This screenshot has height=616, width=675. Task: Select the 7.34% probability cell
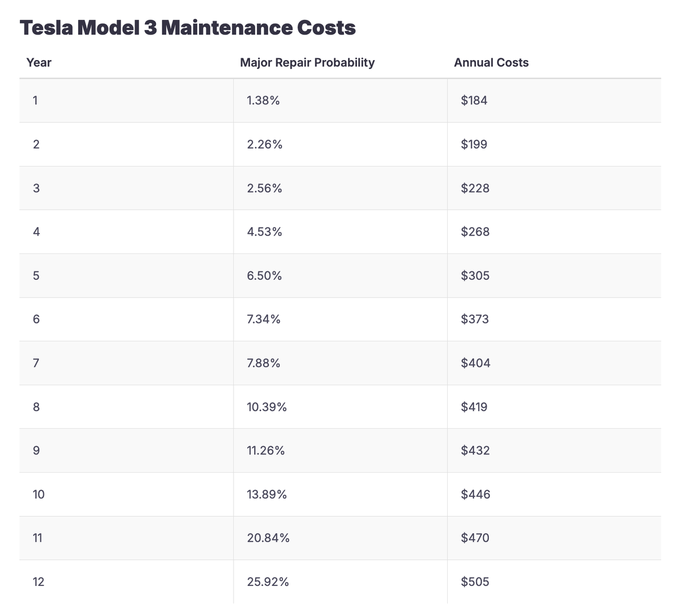(264, 319)
